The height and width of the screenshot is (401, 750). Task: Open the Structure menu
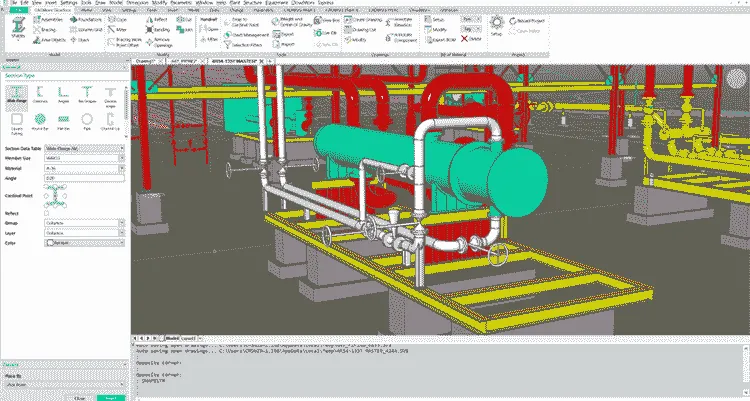[x=252, y=2]
